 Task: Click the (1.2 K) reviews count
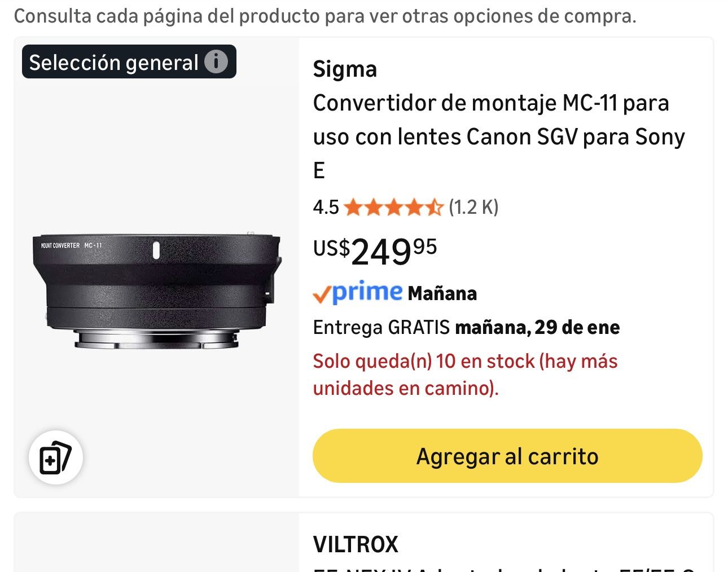(x=473, y=207)
